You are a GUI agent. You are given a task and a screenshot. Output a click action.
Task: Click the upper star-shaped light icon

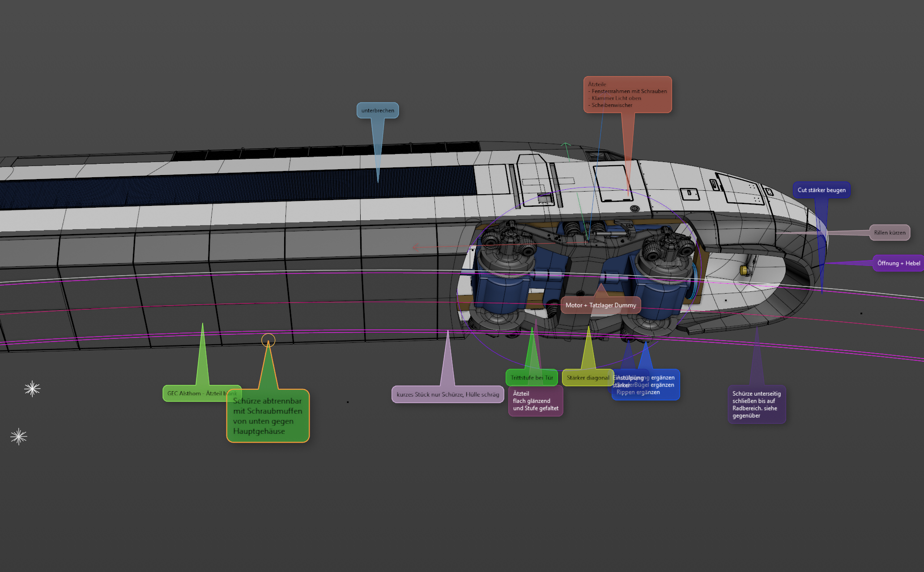point(32,388)
